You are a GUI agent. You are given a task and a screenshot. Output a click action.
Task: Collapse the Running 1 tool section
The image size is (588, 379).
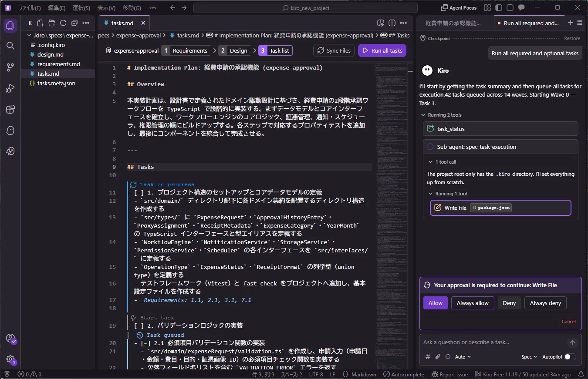point(447,194)
